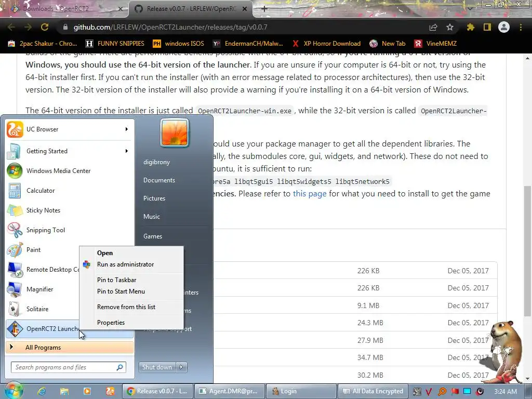Image resolution: width=532 pixels, height=399 pixels.
Task: Open UC Browser taskbar icon
Action: 110,391
